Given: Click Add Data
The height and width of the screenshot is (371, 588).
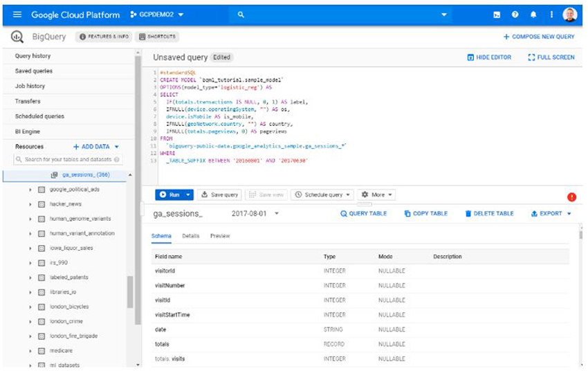Looking at the screenshot, I should pyautogui.click(x=95, y=147).
